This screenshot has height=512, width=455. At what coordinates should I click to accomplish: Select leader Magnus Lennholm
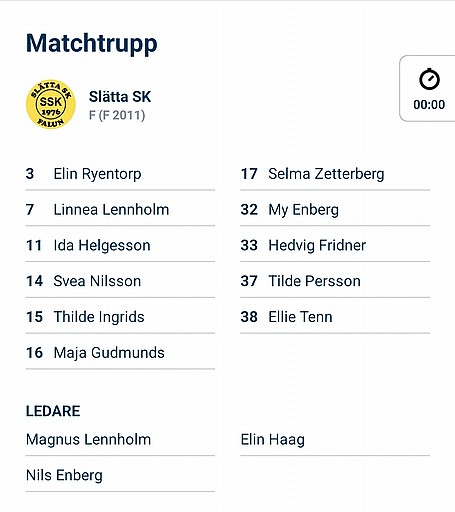120,440
